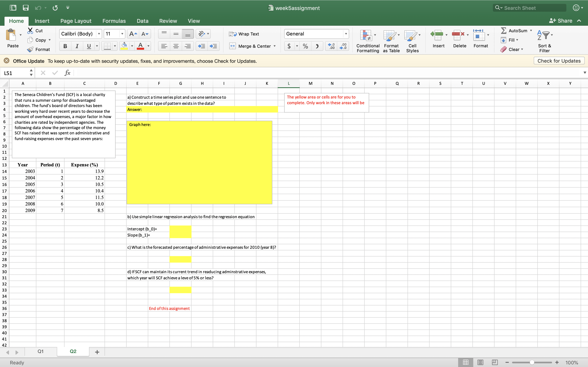Apply italic formatting
Viewport: 588px width, 367px height.
[x=77, y=46]
